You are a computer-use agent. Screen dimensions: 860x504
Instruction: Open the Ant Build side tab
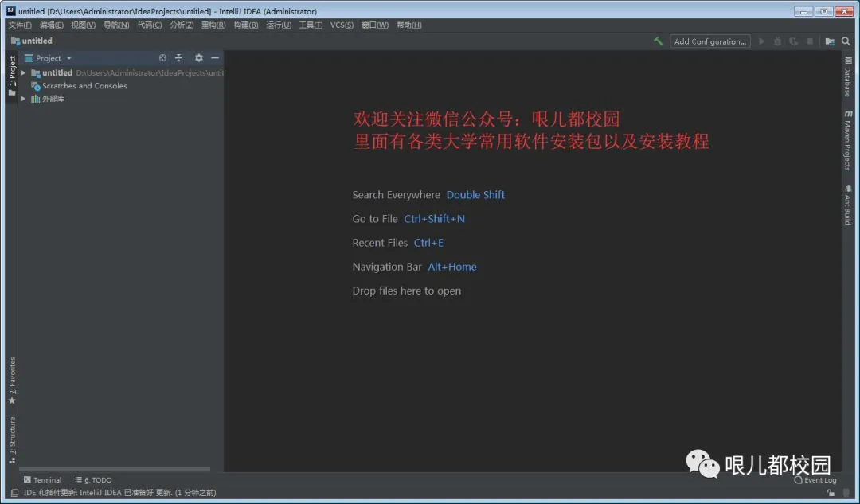[x=848, y=204]
